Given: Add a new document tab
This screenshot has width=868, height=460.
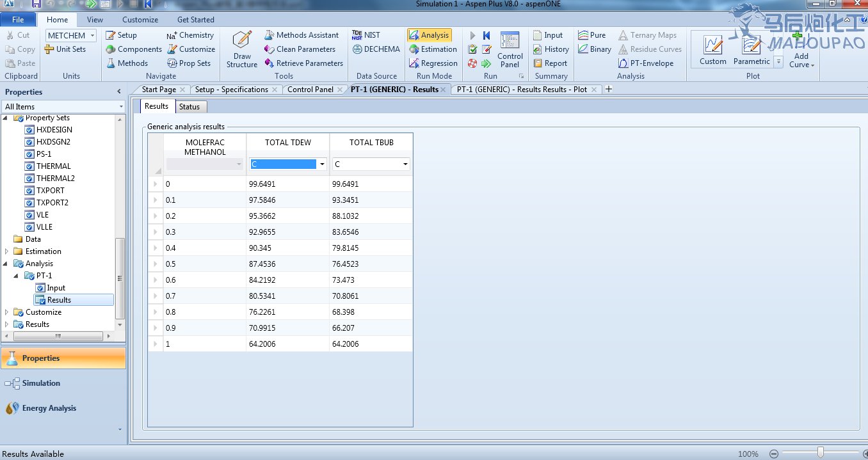Looking at the screenshot, I should pyautogui.click(x=609, y=89).
